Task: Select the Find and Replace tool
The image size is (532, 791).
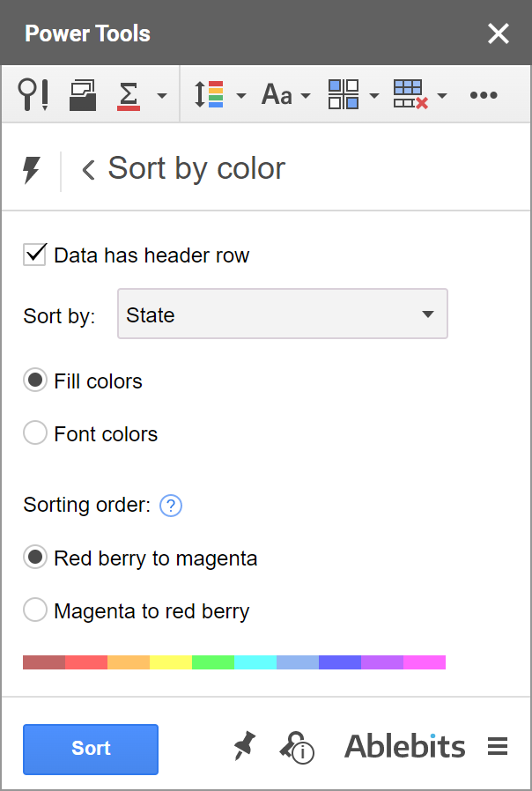Action: [x=33, y=94]
